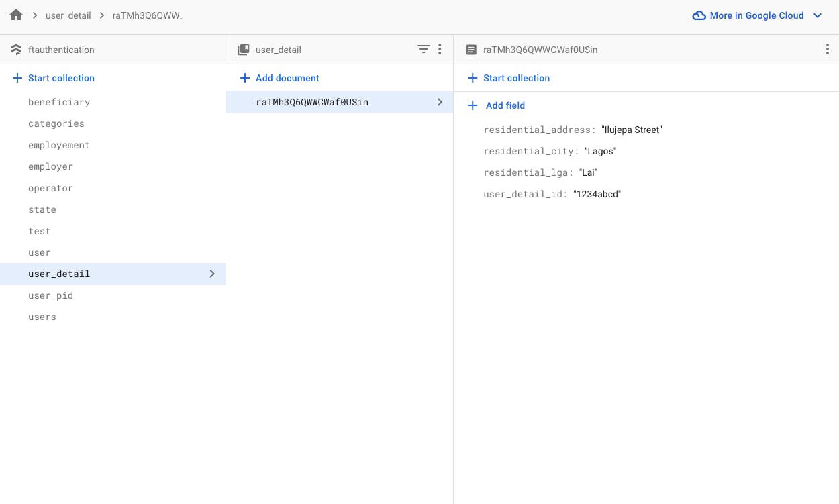This screenshot has width=839, height=504.
Task: Start a subcollection in the document
Action: click(509, 78)
